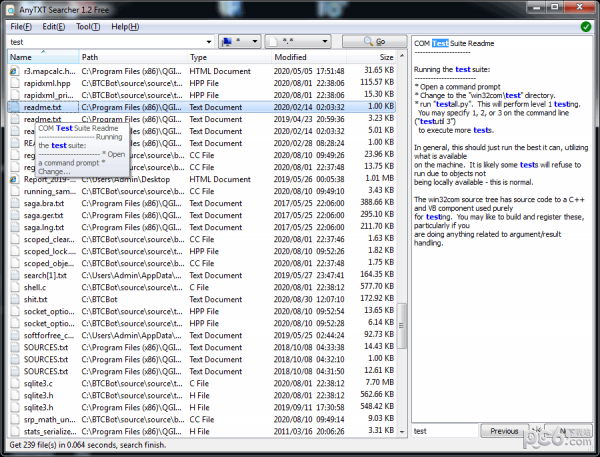Click the 577.70 KB size cell
The width and height of the screenshot is (600, 457).
377,286
